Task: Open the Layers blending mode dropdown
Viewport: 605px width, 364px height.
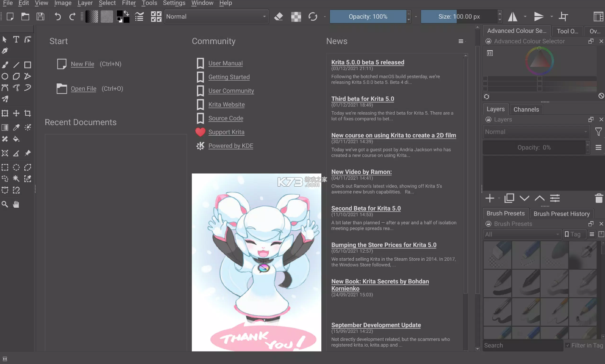Action: [x=537, y=132]
